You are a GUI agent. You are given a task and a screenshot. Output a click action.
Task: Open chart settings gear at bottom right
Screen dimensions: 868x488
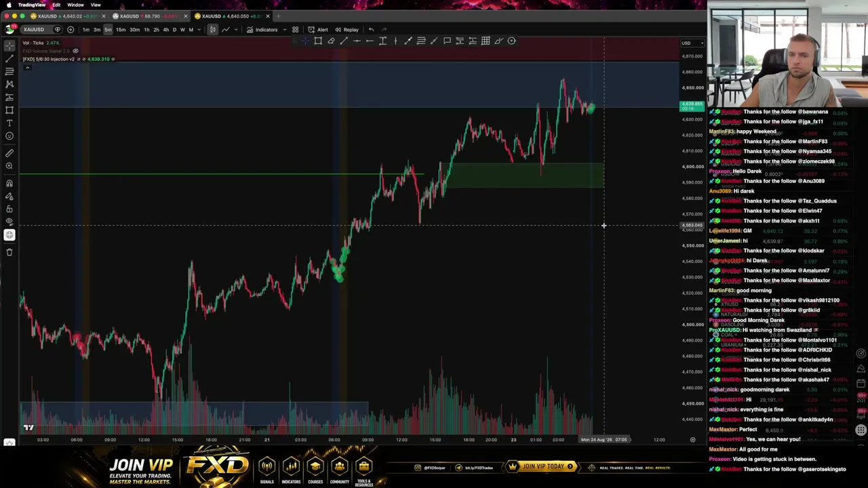tap(692, 440)
